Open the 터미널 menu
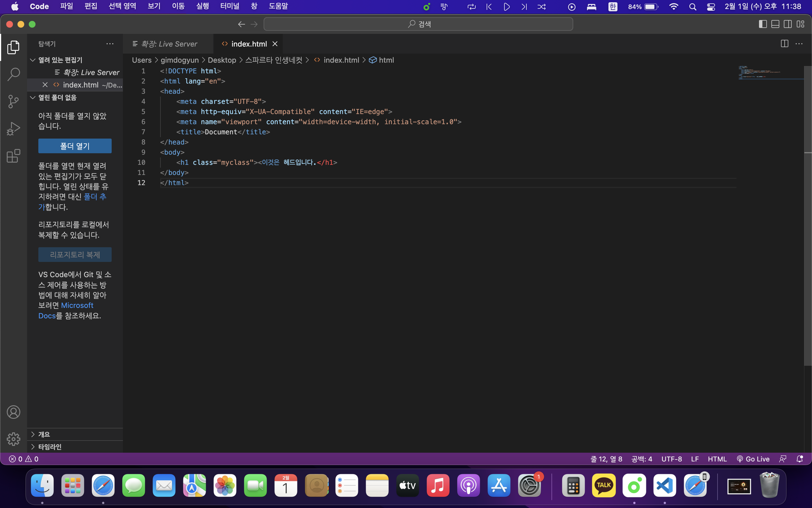 coord(230,6)
